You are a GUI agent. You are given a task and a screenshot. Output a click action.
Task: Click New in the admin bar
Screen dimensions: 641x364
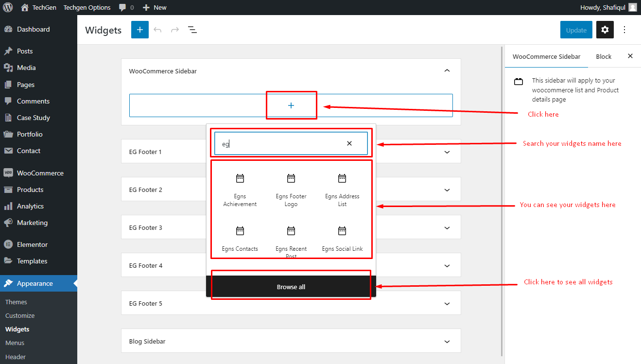click(x=155, y=7)
